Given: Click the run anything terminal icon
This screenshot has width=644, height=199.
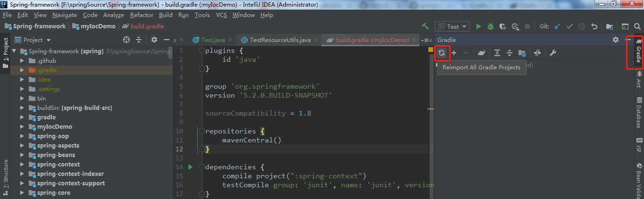Looking at the screenshot, I should pos(625,26).
